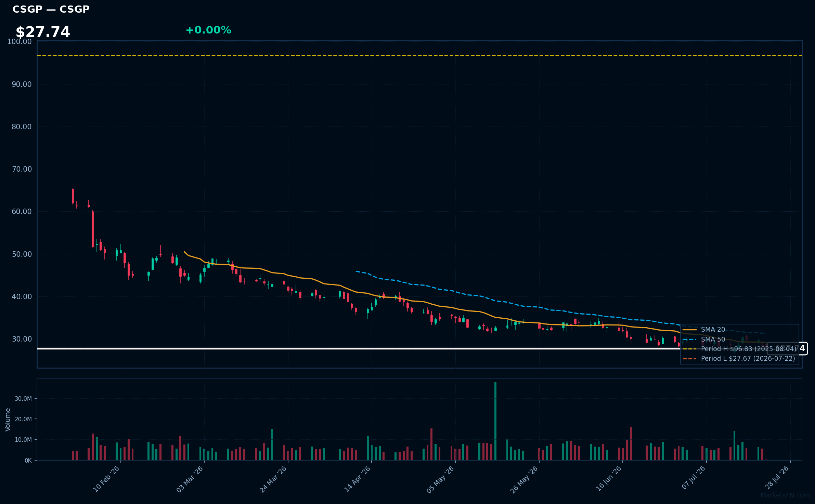The height and width of the screenshot is (504, 815).
Task: Click the '40.00' price axis label
Action: [x=22, y=296]
